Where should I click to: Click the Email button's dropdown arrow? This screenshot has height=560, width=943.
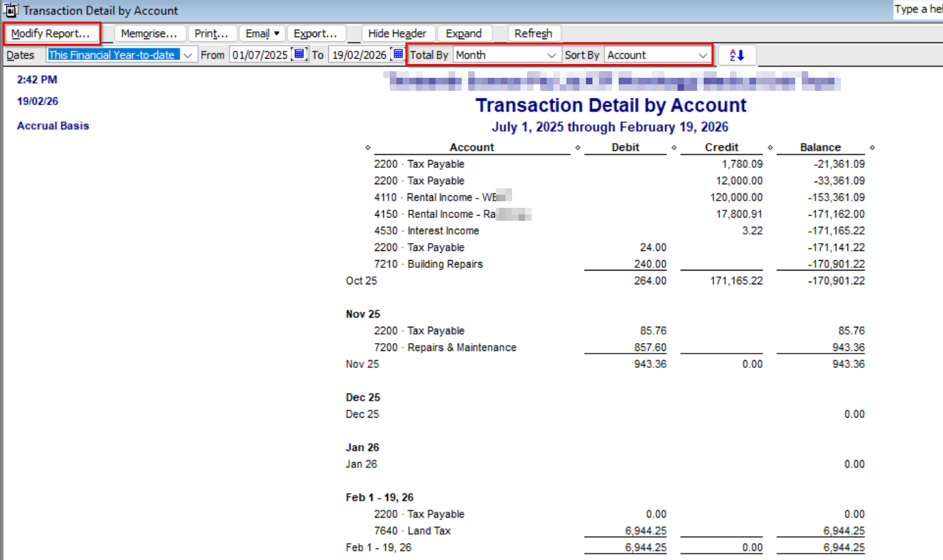coord(277,33)
